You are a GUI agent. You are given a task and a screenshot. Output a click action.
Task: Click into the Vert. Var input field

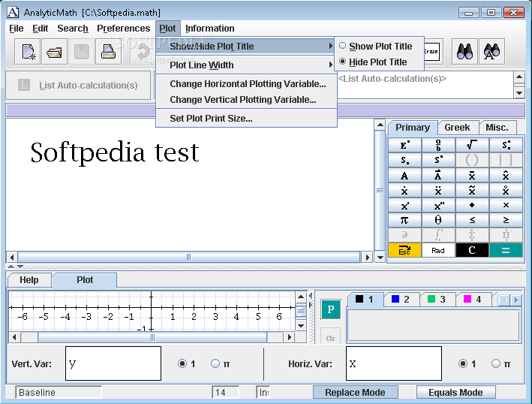click(x=113, y=363)
